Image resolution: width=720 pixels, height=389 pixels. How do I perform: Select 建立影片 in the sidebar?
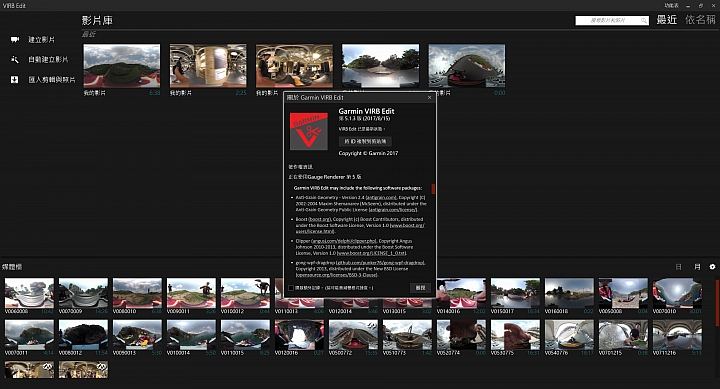41,39
